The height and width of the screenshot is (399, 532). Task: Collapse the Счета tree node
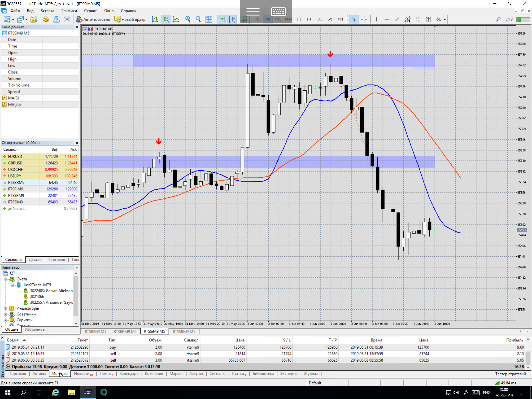coord(5,279)
